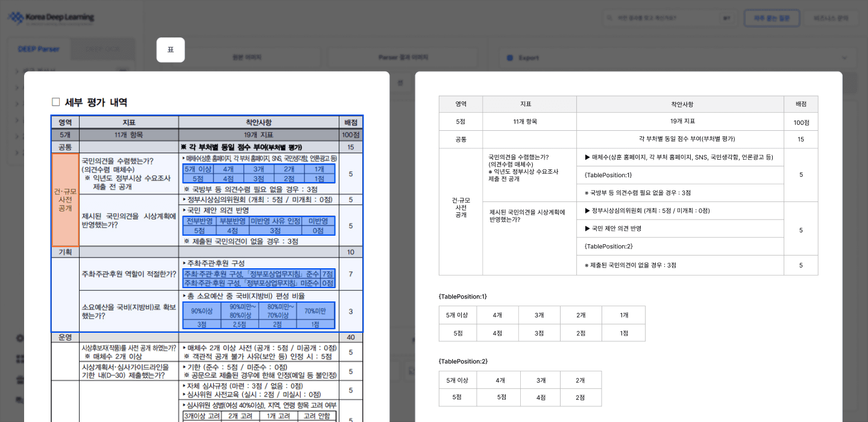868x422 pixels.
Task: Select the DEEP Parser tab
Action: [x=38, y=48]
